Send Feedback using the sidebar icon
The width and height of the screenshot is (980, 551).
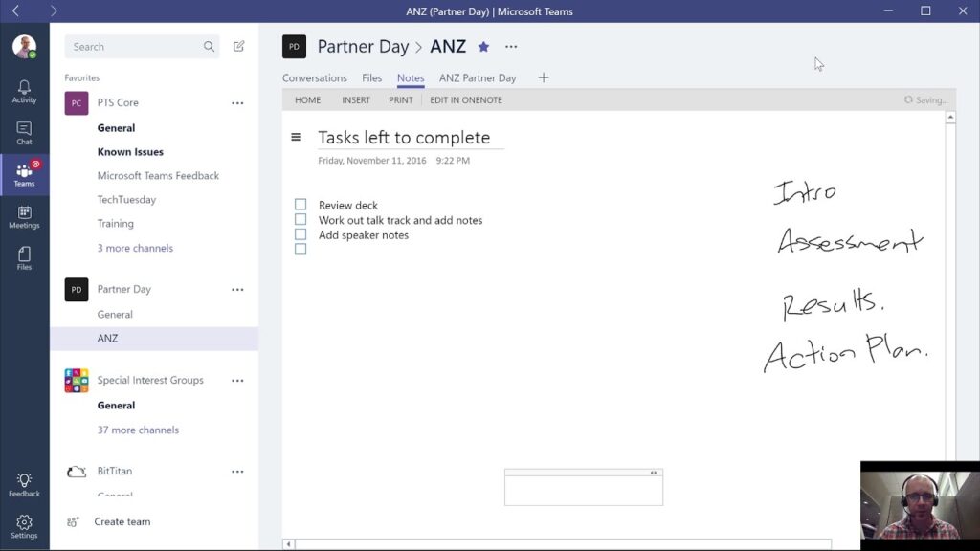[x=24, y=482]
